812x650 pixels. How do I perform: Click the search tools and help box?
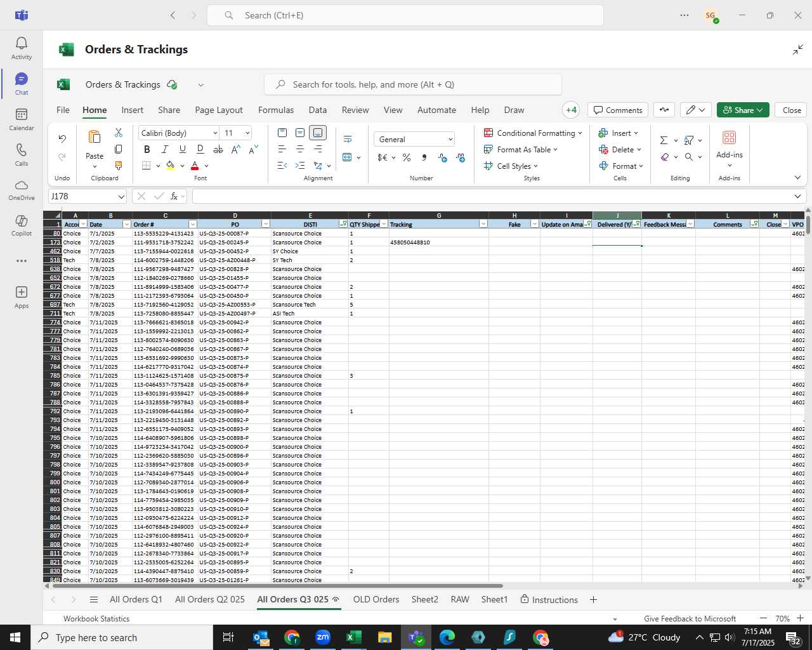(x=413, y=84)
